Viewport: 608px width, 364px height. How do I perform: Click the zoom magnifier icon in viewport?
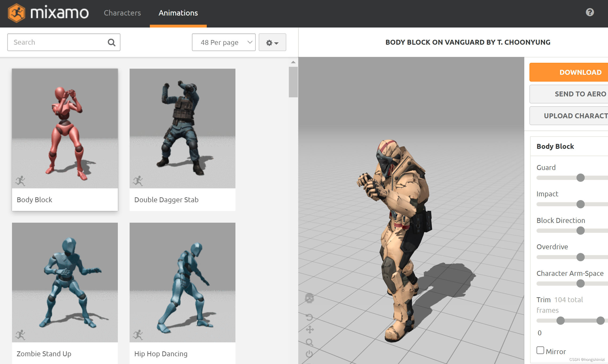tap(309, 342)
